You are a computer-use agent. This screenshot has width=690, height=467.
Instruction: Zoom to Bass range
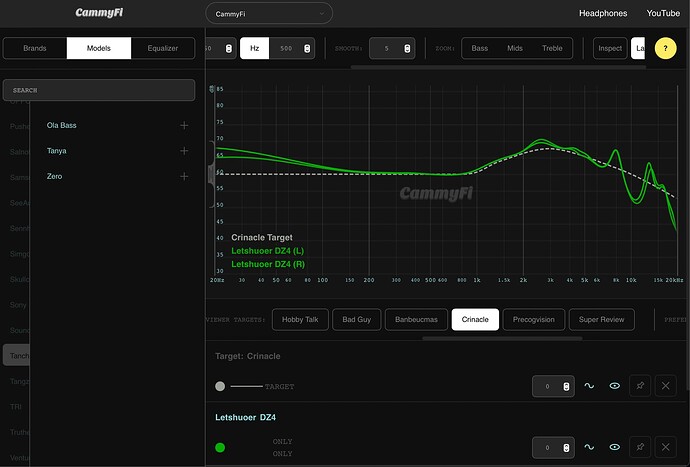479,48
